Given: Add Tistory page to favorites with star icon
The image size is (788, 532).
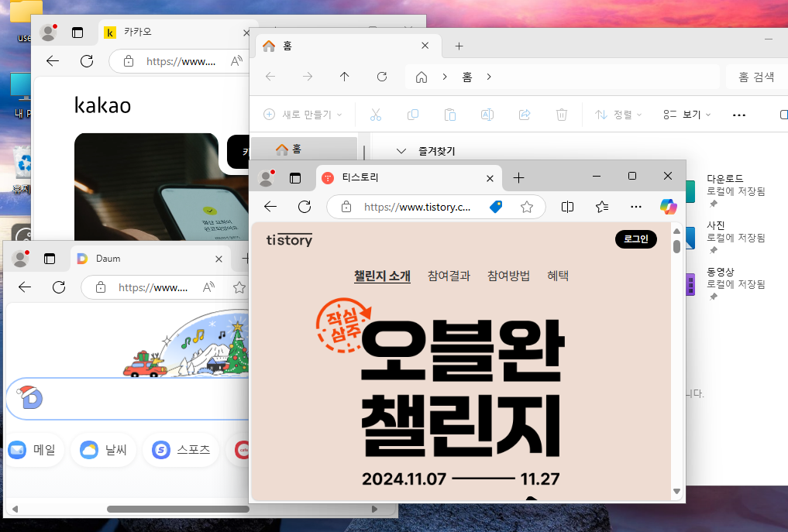Looking at the screenshot, I should 527,207.
